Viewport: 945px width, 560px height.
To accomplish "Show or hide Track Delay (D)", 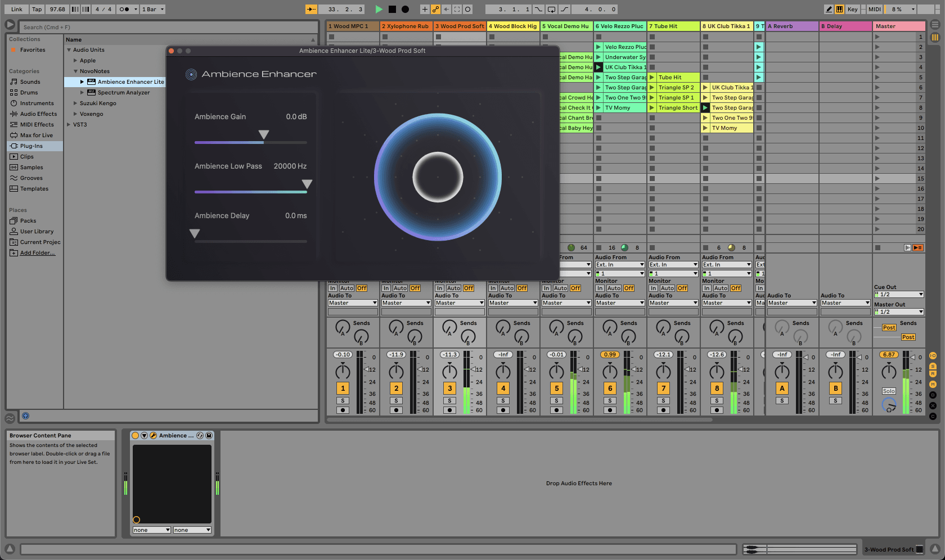I will [933, 395].
